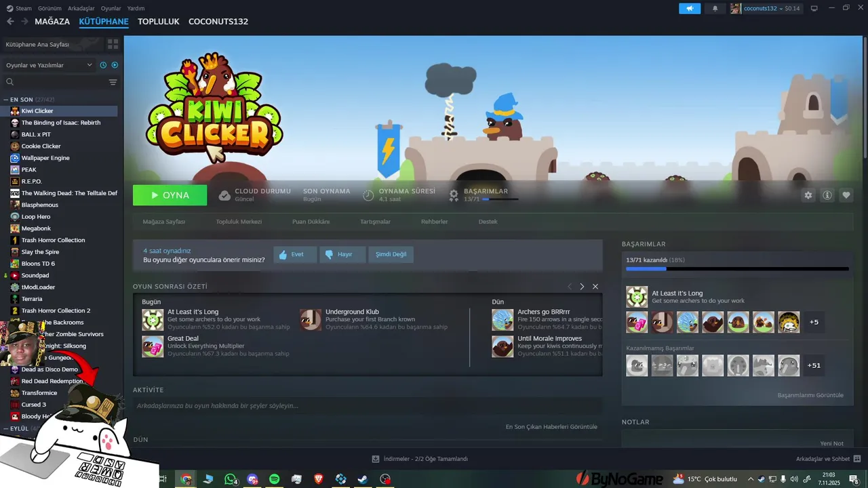Open Başarımlarımı Görüntüle link
Viewport: 868px width, 488px height.
coord(810,395)
